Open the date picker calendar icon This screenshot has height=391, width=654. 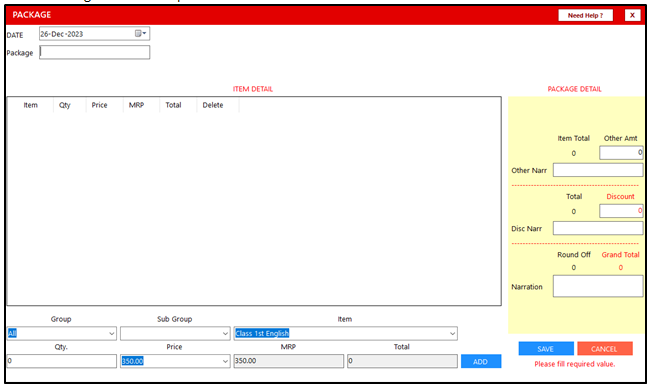(x=141, y=33)
